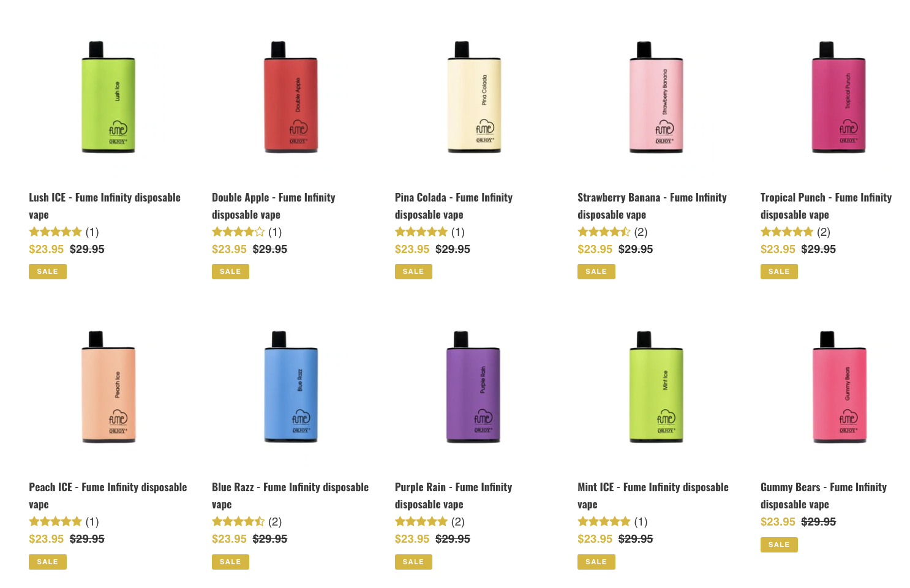Viewport: 910px width, 588px height.
Task: Click the SALE badge under Purple Rain
Action: 413,562
